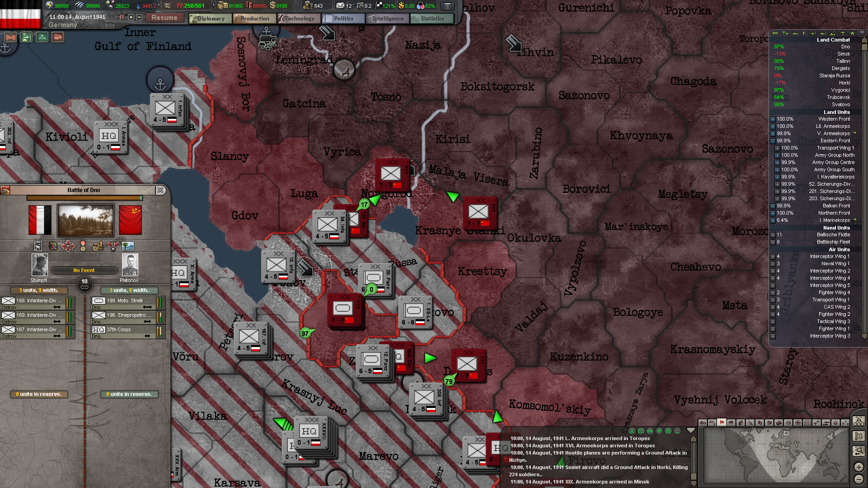868x488 pixels.
Task: Toggle the green star outliner filter
Action: (853, 33)
